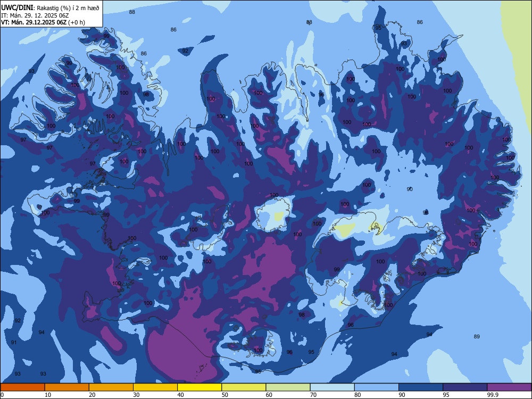Image resolution: width=532 pixels, height=399 pixels.
Task: Click the '91' humidity value on the map
Action: [x=14, y=342]
